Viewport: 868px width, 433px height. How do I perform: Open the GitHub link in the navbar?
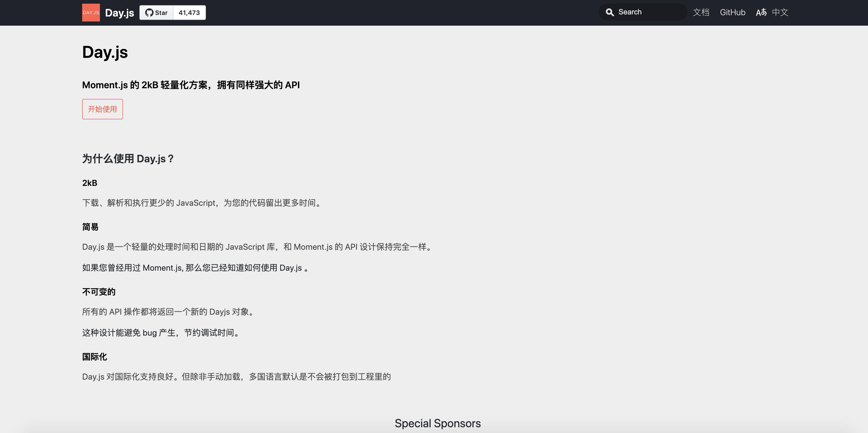(732, 13)
